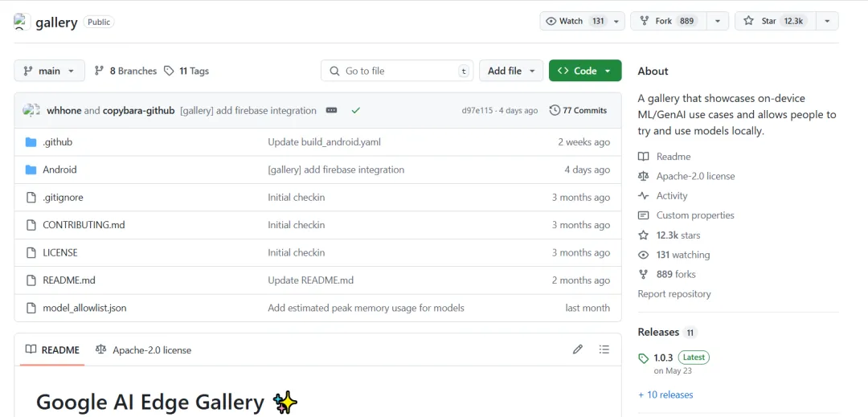Viewport: 868px width, 417px height.
Task: Click the Activity pulse icon
Action: tap(643, 196)
